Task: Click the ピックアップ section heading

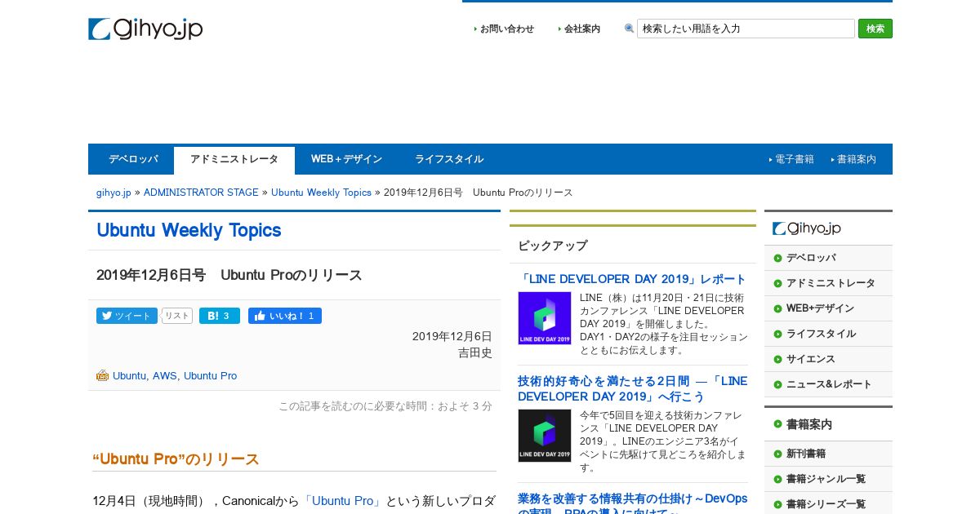Action: [553, 246]
